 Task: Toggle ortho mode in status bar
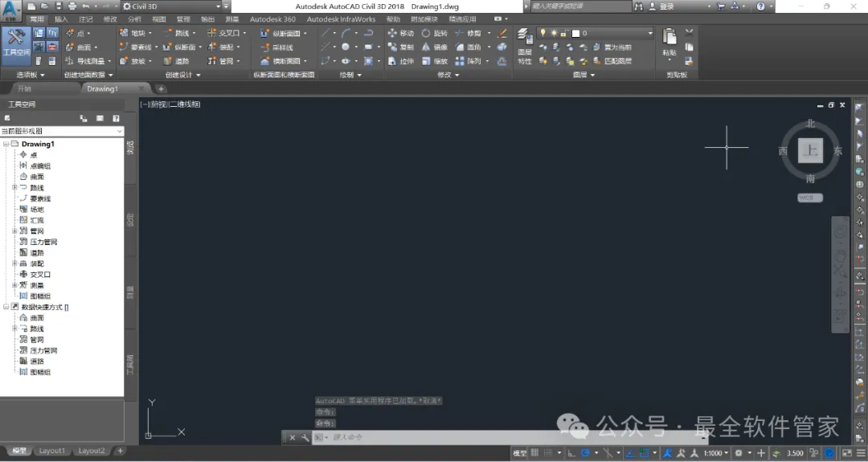(x=571, y=453)
